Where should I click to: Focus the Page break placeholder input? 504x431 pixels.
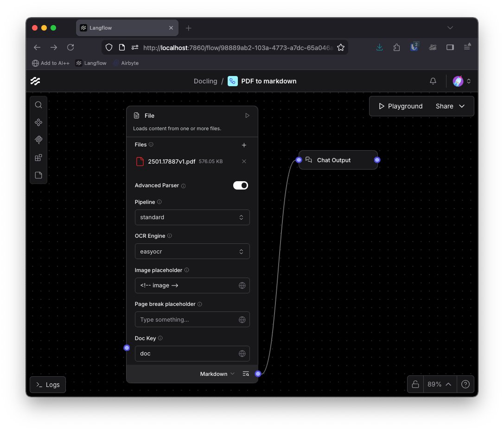click(192, 320)
